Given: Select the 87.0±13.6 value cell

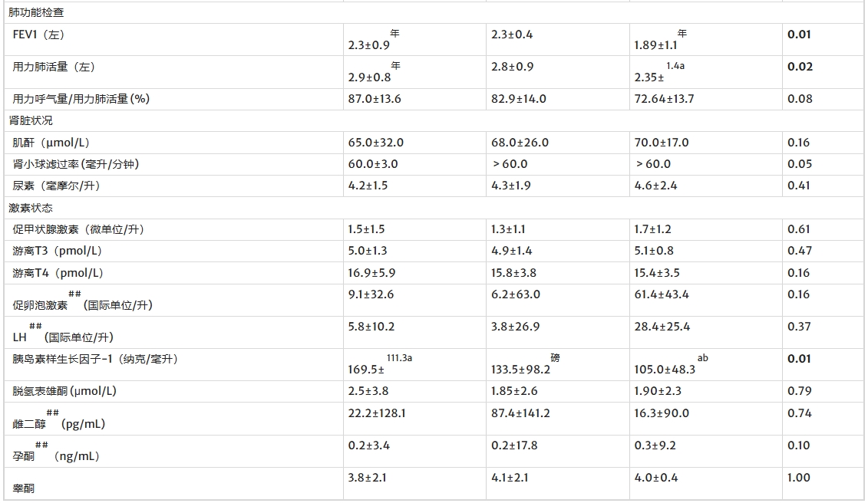Looking at the screenshot, I should click(x=375, y=99).
